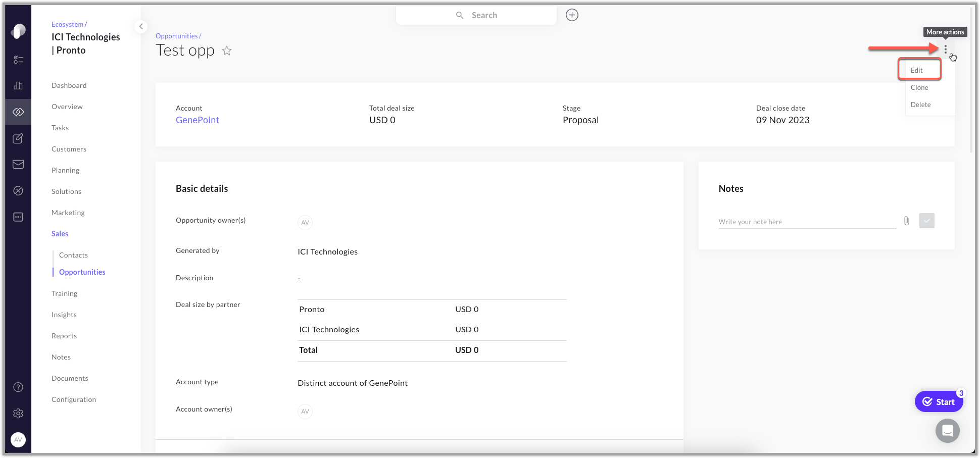
Task: Click the Start checklist button
Action: pyautogui.click(x=939, y=402)
